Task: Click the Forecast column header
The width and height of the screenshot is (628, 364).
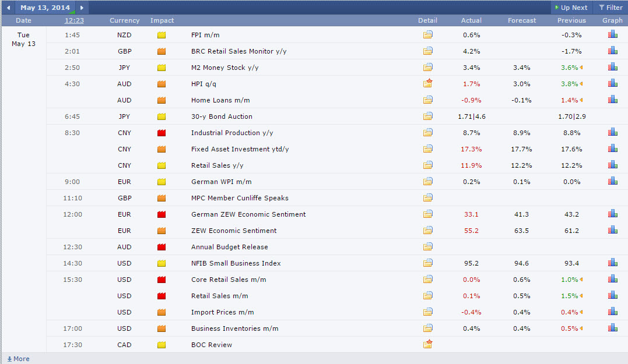Action: tap(521, 20)
